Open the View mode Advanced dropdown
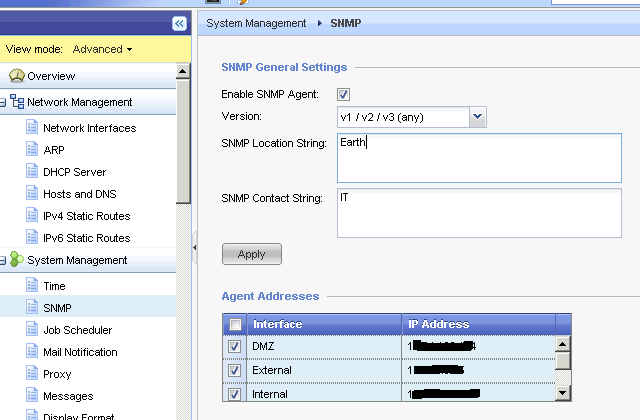The width and height of the screenshot is (640, 420). pyautogui.click(x=102, y=49)
